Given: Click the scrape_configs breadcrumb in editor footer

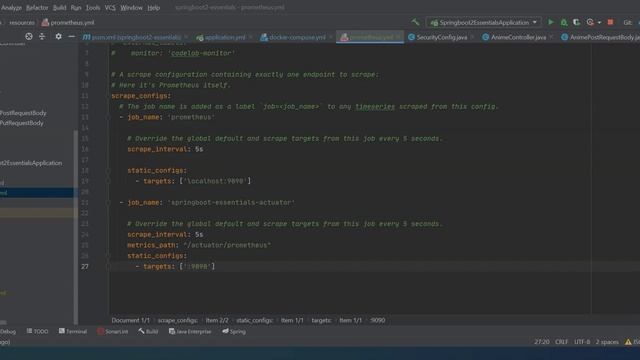Looking at the screenshot, I should [x=178, y=320].
